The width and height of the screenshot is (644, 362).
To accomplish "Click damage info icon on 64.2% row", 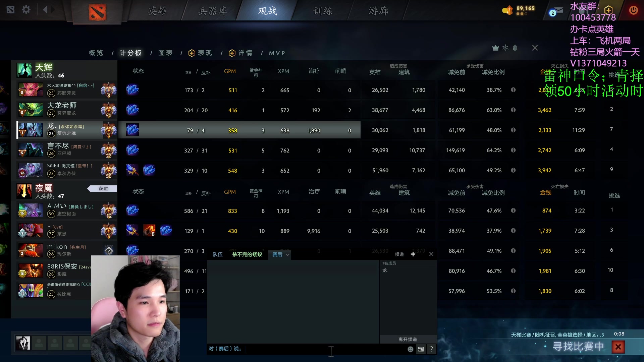I will (x=513, y=150).
